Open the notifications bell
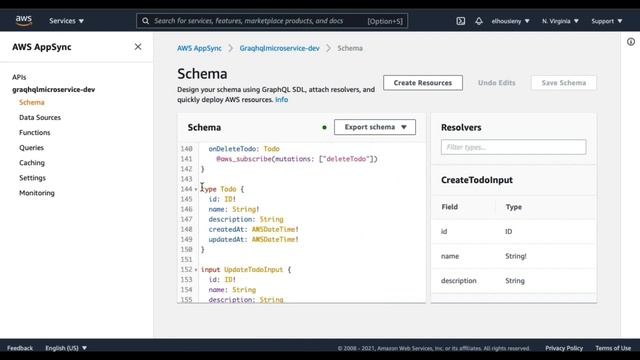 pyautogui.click(x=479, y=21)
